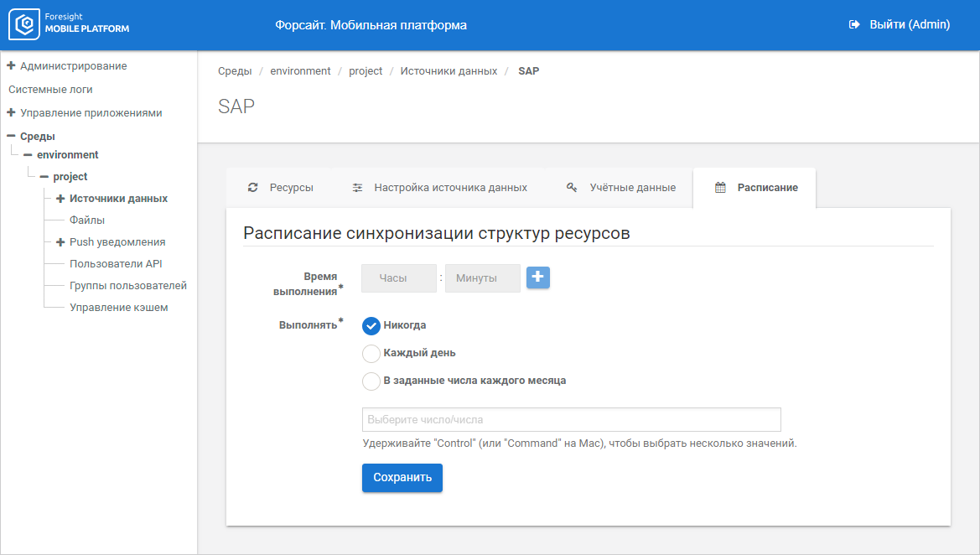Viewport: 980px width, 555px height.
Task: Open Системные логи in the sidebar
Action: pos(50,89)
